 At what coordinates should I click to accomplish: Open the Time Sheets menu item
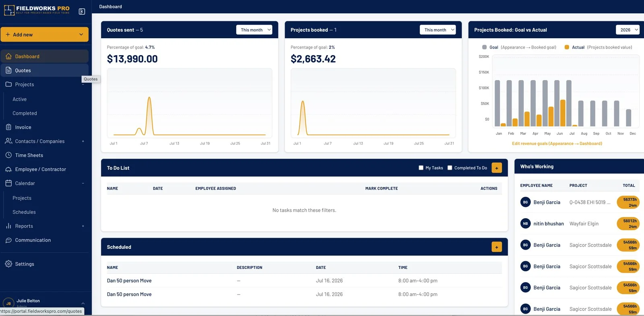(44, 155)
